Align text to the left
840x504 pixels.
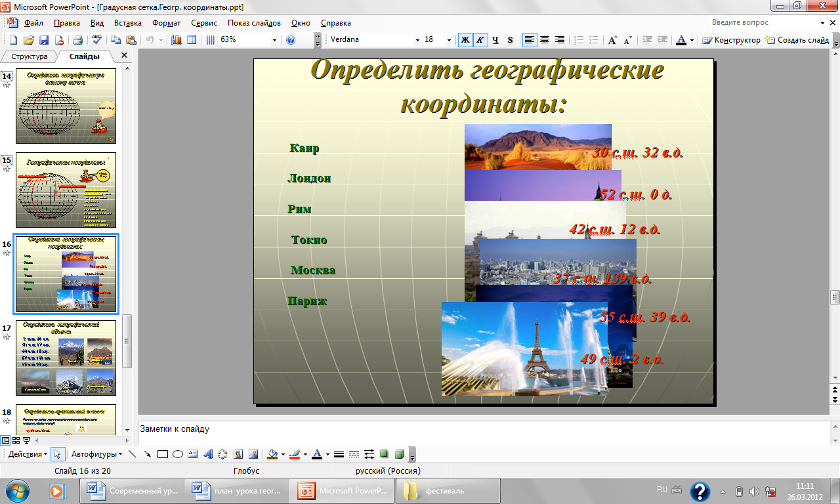[530, 40]
